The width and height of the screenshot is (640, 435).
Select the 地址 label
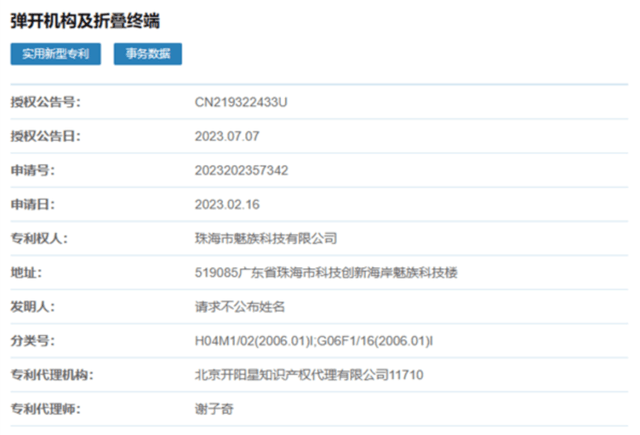click(x=26, y=273)
